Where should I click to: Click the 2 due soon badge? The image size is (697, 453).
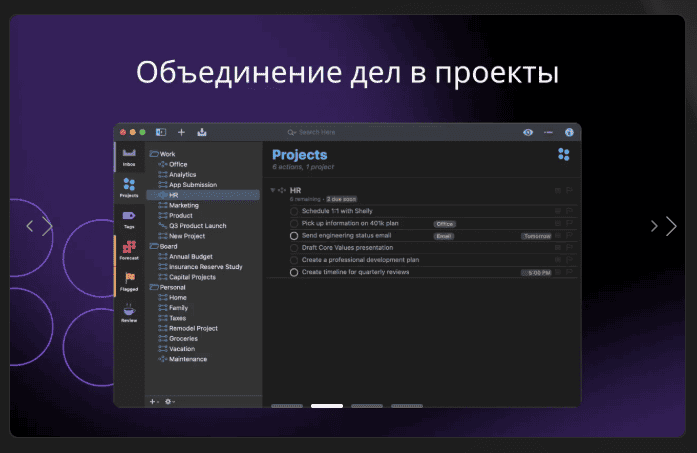pos(341,199)
